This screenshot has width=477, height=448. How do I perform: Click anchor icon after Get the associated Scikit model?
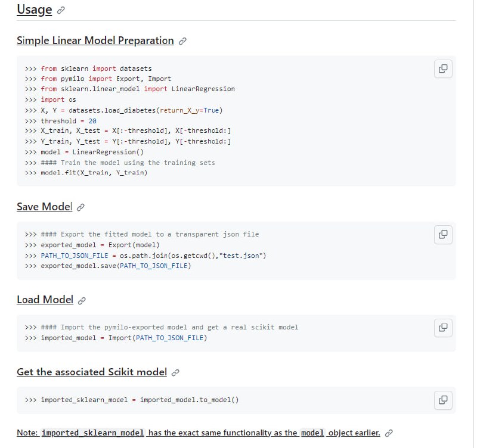point(175,372)
